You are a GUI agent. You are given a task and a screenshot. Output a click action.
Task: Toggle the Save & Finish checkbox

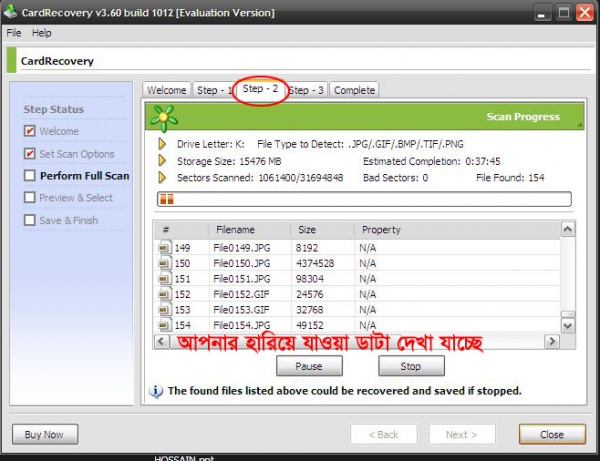tap(29, 220)
